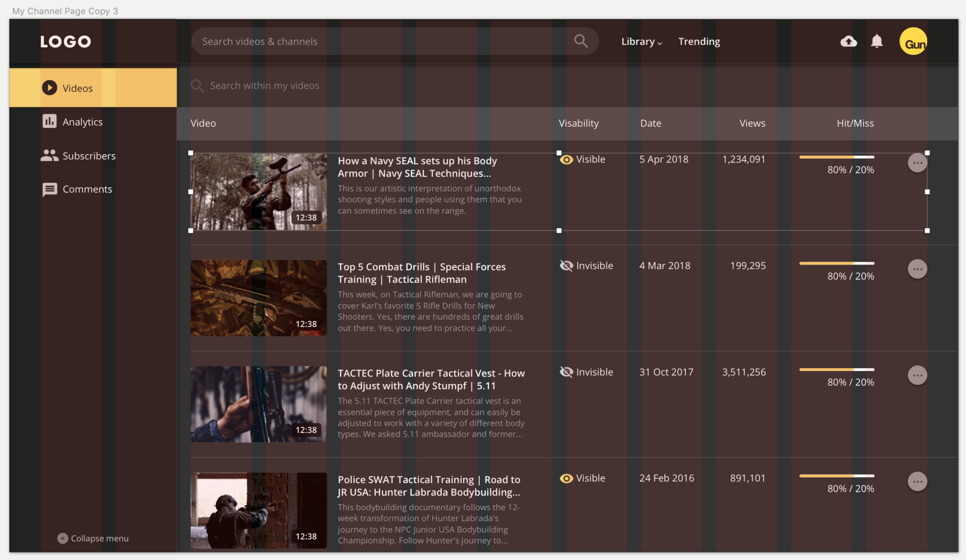Click the view count '199,295'

coord(748,266)
